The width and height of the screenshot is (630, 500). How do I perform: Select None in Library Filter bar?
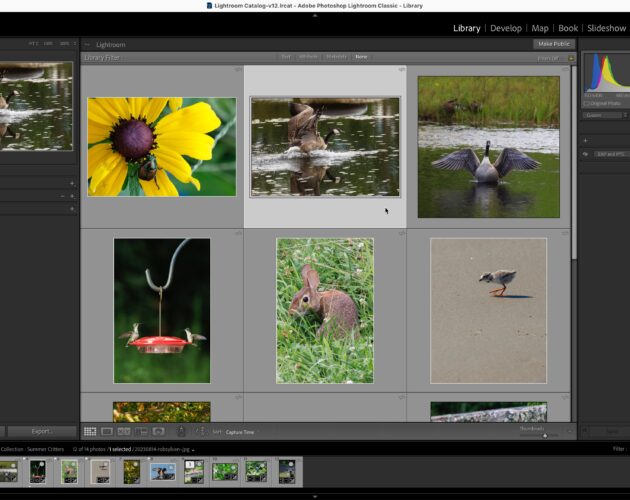(x=361, y=57)
